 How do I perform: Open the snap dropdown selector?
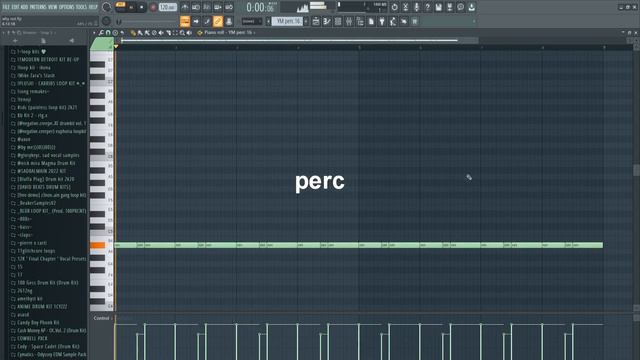click(x=251, y=21)
